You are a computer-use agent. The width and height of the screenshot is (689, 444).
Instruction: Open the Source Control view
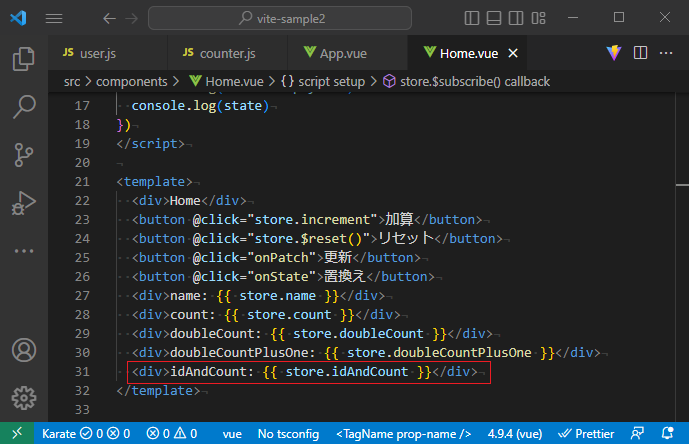(24, 155)
